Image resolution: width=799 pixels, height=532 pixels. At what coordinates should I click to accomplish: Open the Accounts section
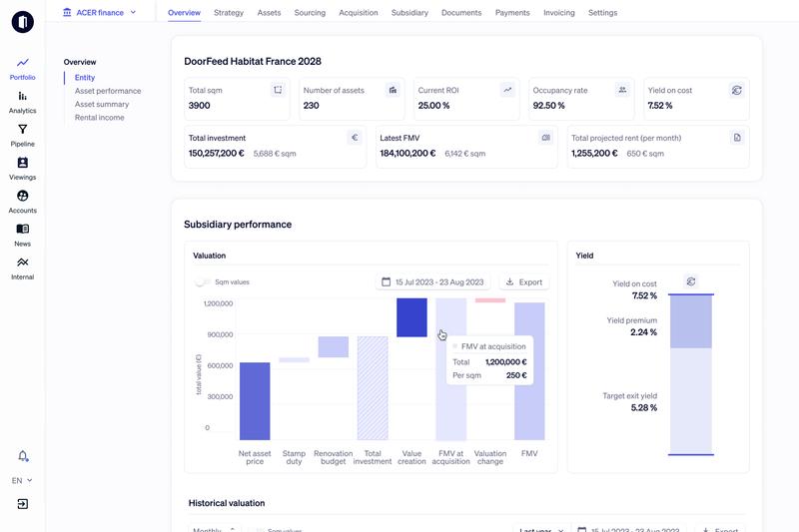(x=22, y=202)
